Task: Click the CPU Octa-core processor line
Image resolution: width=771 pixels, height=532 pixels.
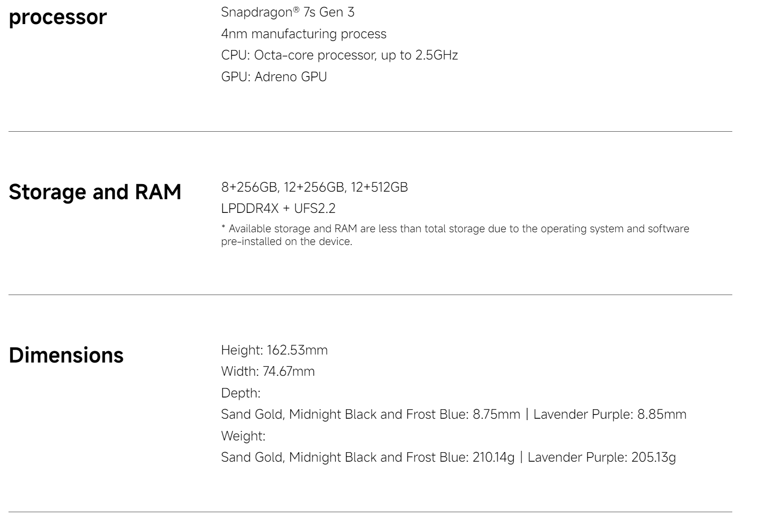Action: (x=339, y=55)
